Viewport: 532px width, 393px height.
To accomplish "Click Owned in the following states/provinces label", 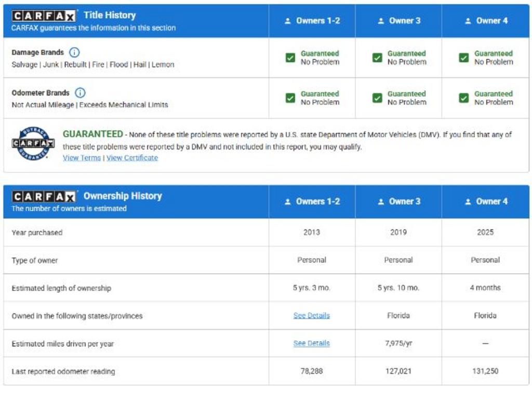I will click(x=77, y=316).
